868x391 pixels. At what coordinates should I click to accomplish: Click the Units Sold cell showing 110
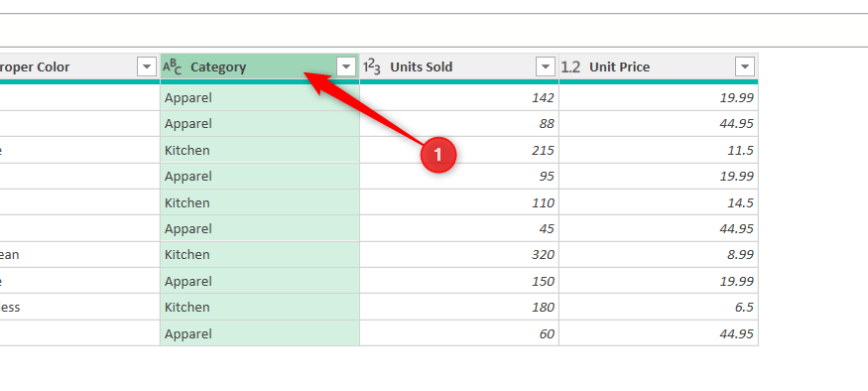coord(459,202)
